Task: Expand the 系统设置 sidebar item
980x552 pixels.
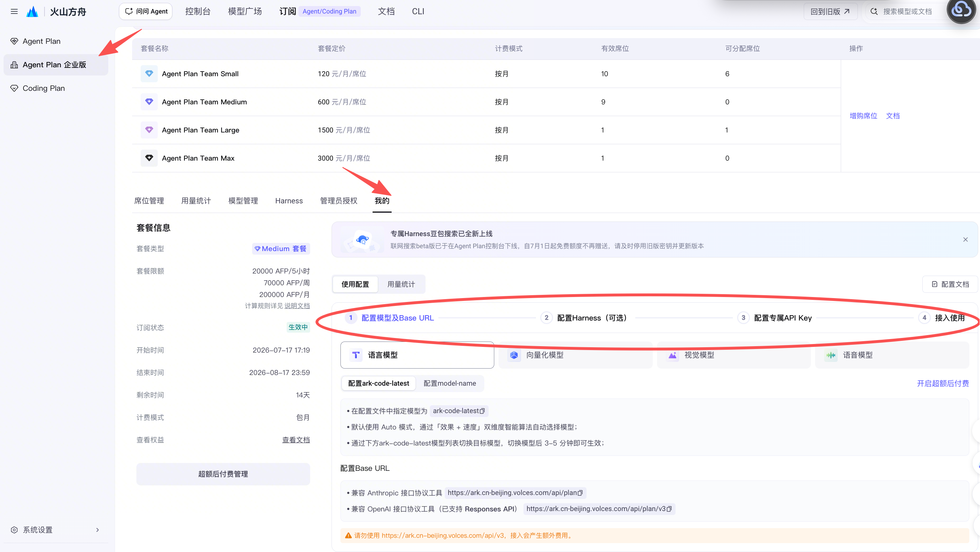Action: 56,530
